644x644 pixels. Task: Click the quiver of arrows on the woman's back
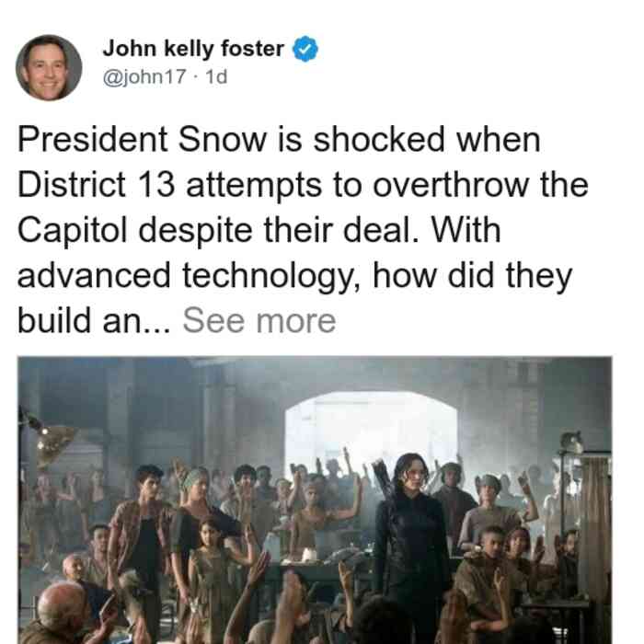tap(383, 477)
